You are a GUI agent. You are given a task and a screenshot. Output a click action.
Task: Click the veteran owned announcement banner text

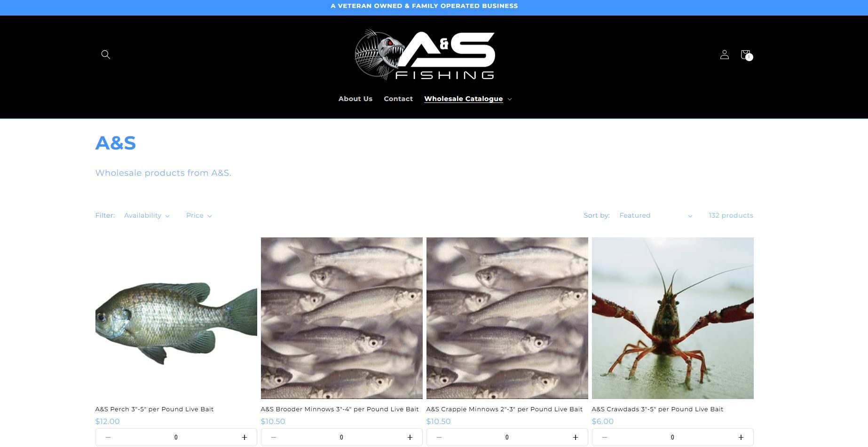click(424, 6)
